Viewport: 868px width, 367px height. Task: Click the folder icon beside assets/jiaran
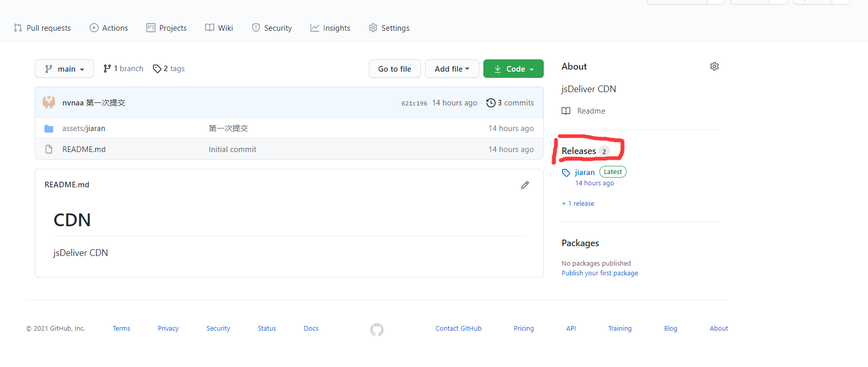pos(49,128)
